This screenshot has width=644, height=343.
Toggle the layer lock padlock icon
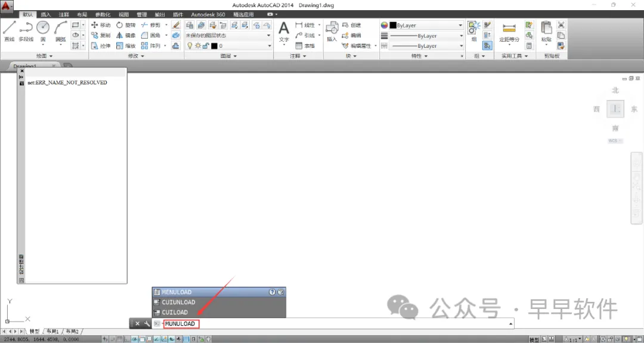(x=206, y=45)
